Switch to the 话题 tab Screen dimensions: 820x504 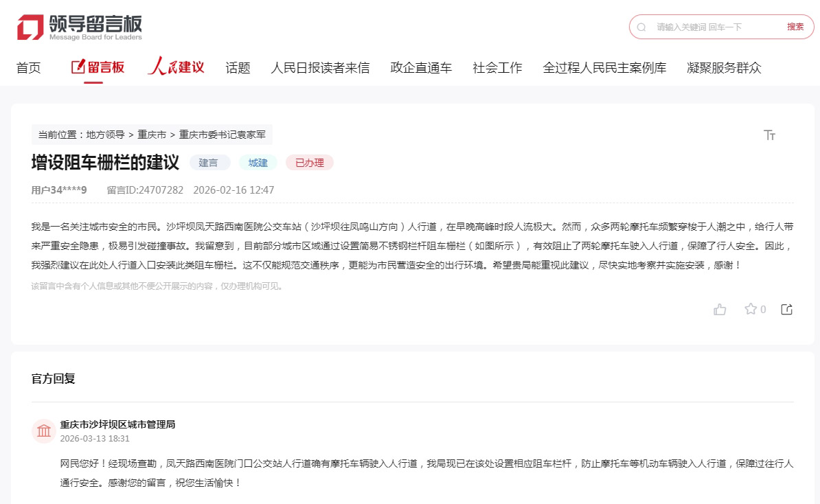click(237, 67)
